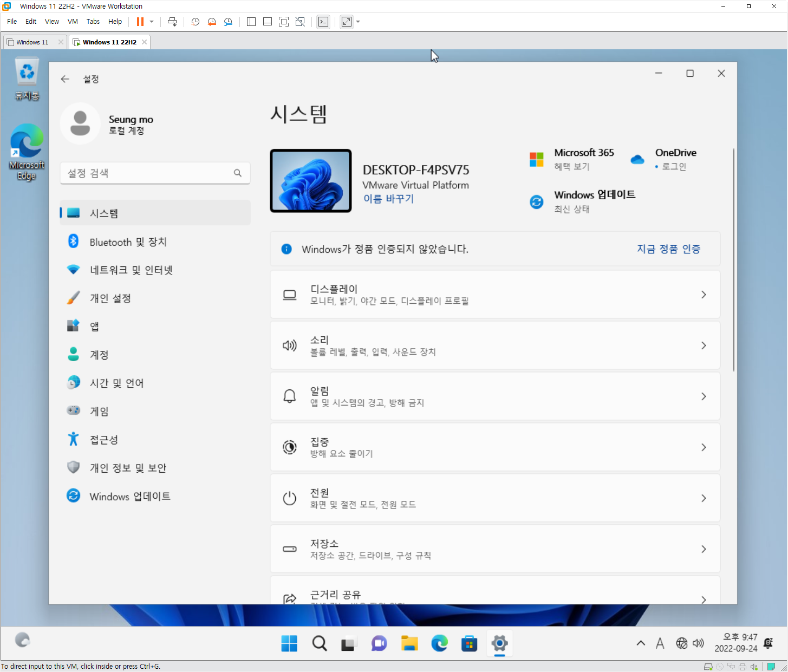788x672 pixels.
Task: Click the 설정 검색 search field
Action: pyautogui.click(x=155, y=173)
